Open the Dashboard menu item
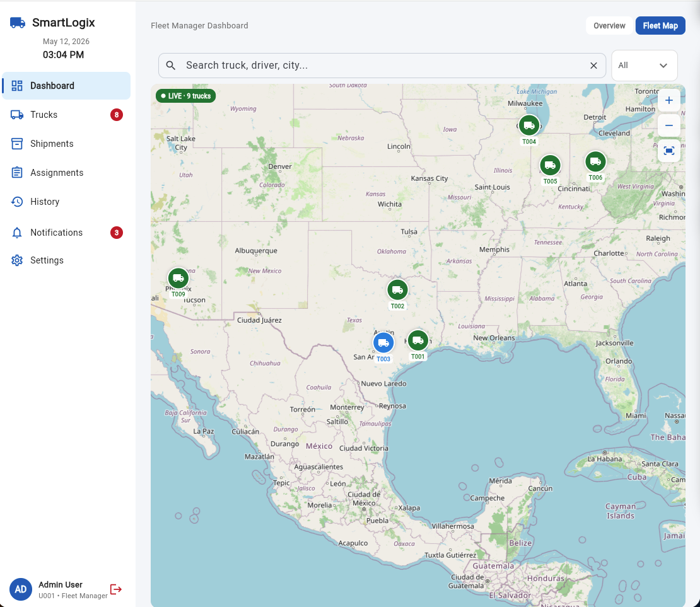This screenshot has width=700, height=607. [66, 86]
